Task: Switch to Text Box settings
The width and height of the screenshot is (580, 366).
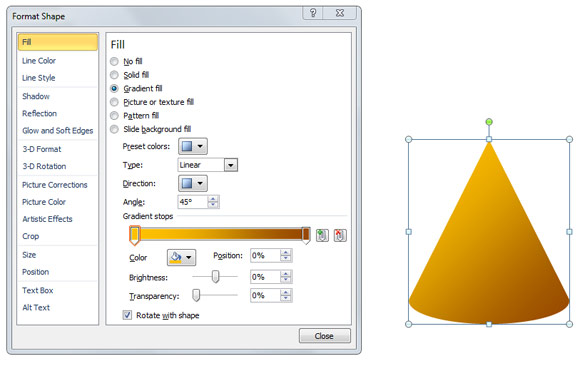Action: pyautogui.click(x=38, y=291)
